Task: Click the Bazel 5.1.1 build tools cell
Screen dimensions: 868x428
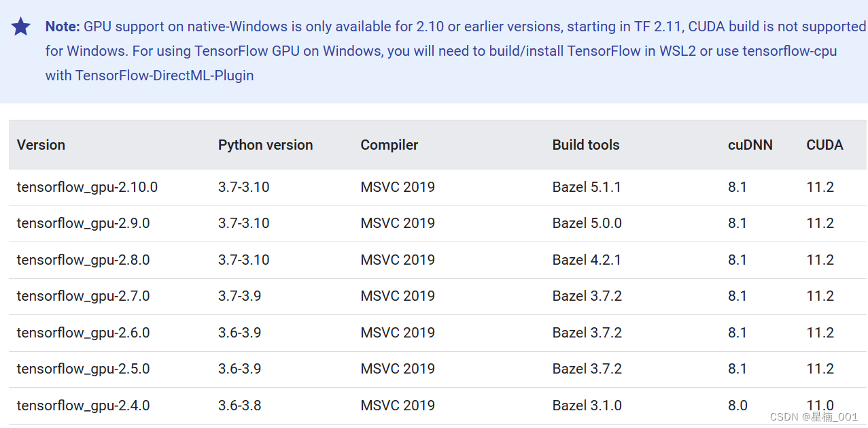Action: (587, 187)
